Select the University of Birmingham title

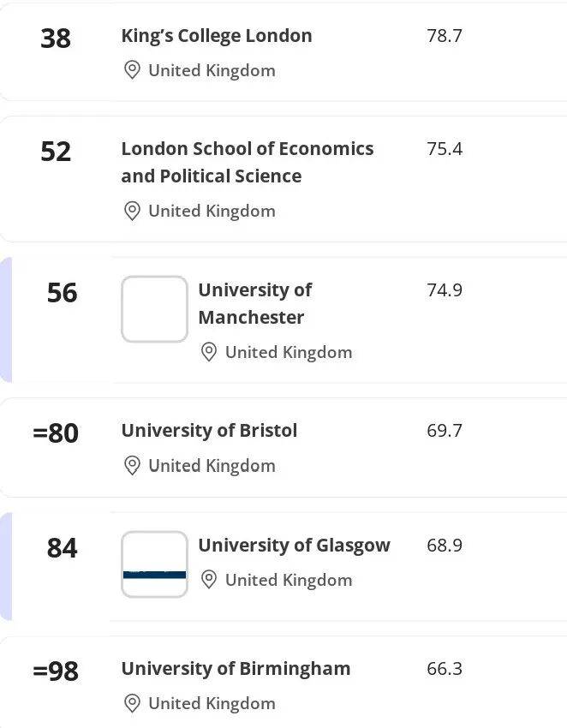236,669
